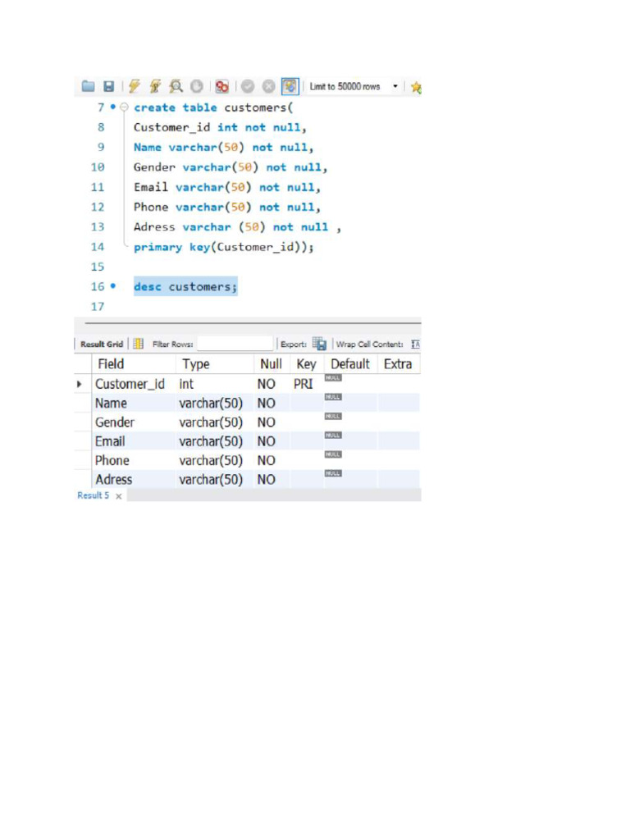Image resolution: width=630 pixels, height=840 pixels.
Task: Open the Limit to 50000 rows dropdown
Action: tap(354, 86)
